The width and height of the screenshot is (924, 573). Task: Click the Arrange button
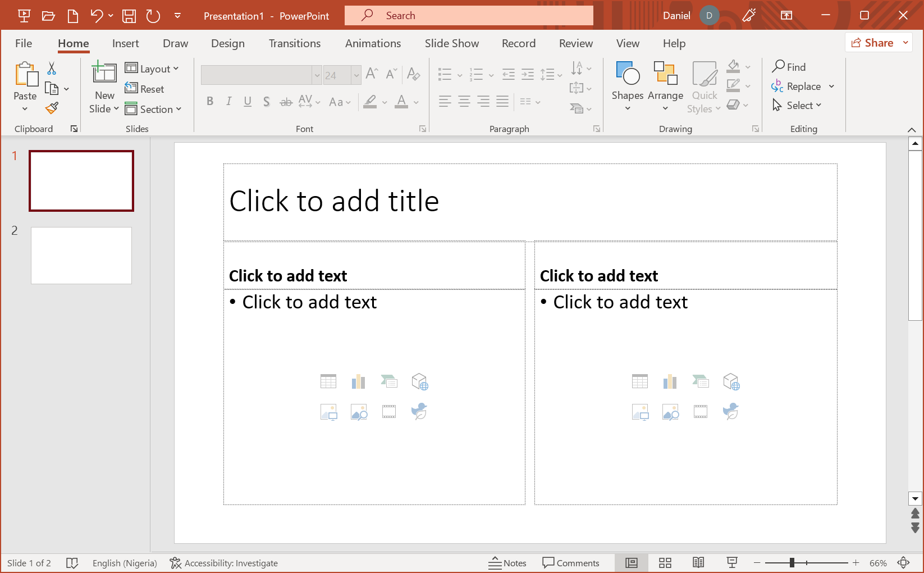665,85
